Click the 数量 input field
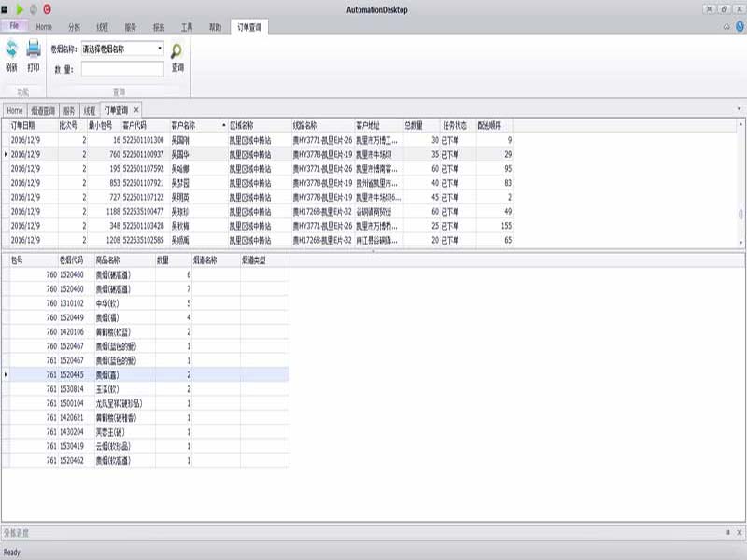 click(x=122, y=69)
